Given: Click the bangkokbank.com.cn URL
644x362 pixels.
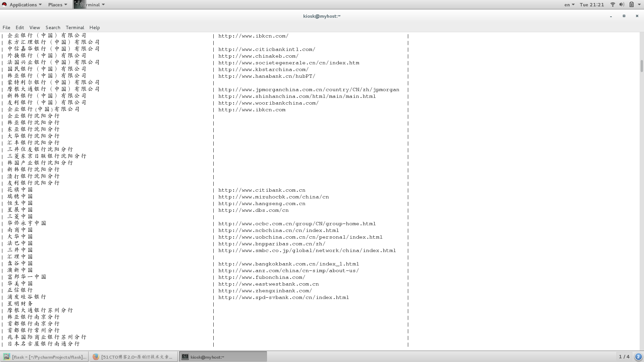Looking at the screenshot, I should pyautogui.click(x=289, y=264).
